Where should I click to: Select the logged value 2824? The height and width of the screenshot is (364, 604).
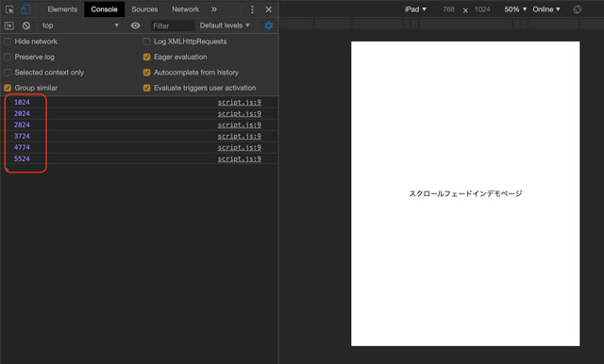click(22, 125)
